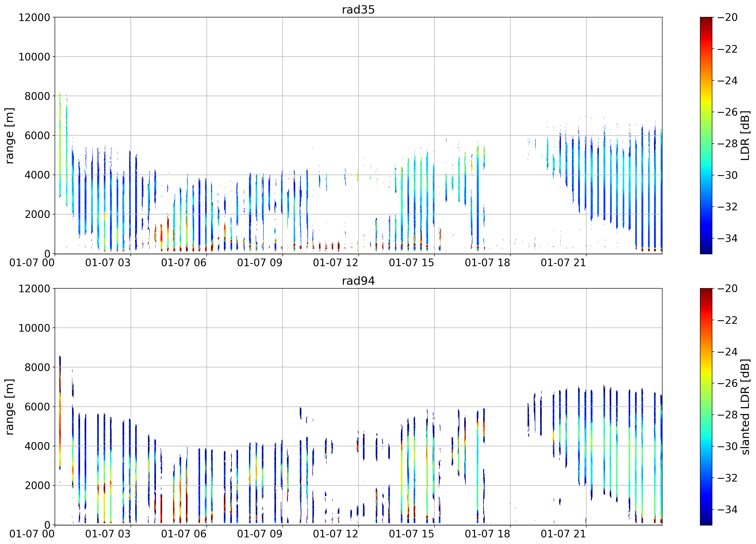Click the "−34" tick on rad35 colorbar

click(727, 238)
